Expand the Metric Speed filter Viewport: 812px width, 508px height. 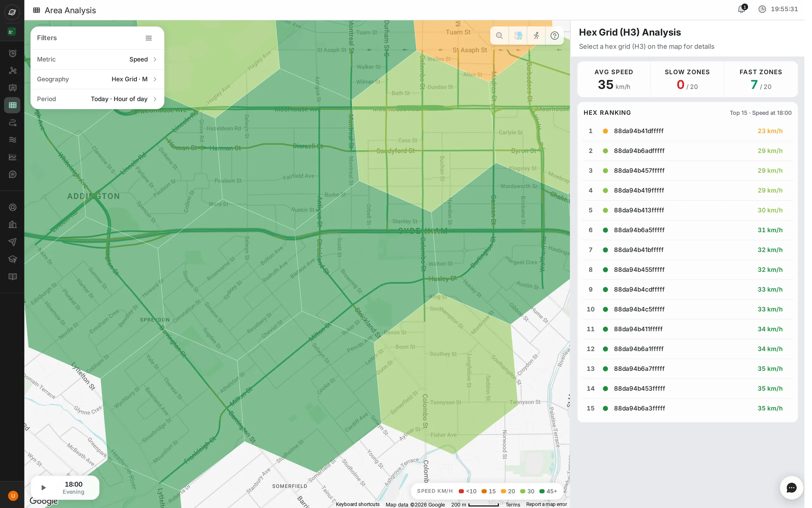click(97, 59)
